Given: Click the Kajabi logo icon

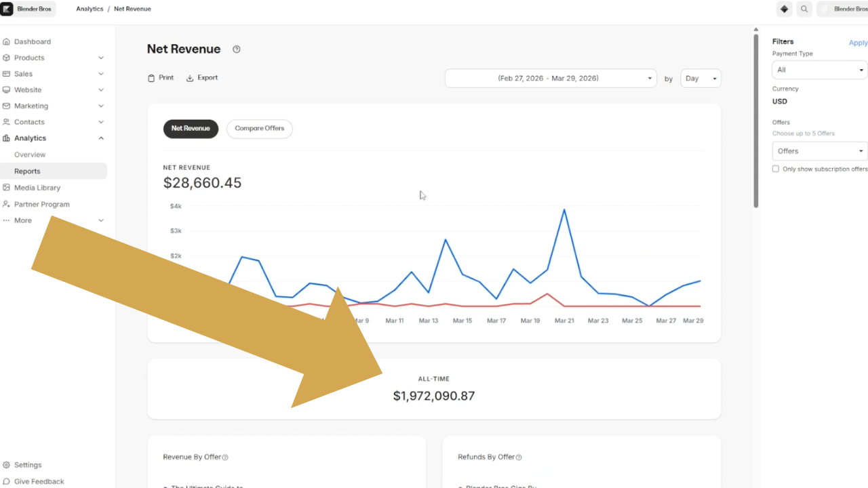Looking at the screenshot, I should coord(7,9).
